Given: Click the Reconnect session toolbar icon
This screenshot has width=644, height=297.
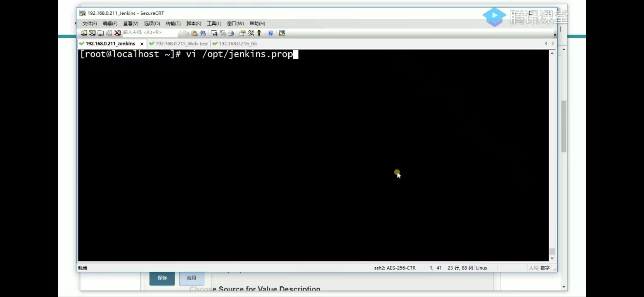Looking at the screenshot, I should click(x=109, y=33).
